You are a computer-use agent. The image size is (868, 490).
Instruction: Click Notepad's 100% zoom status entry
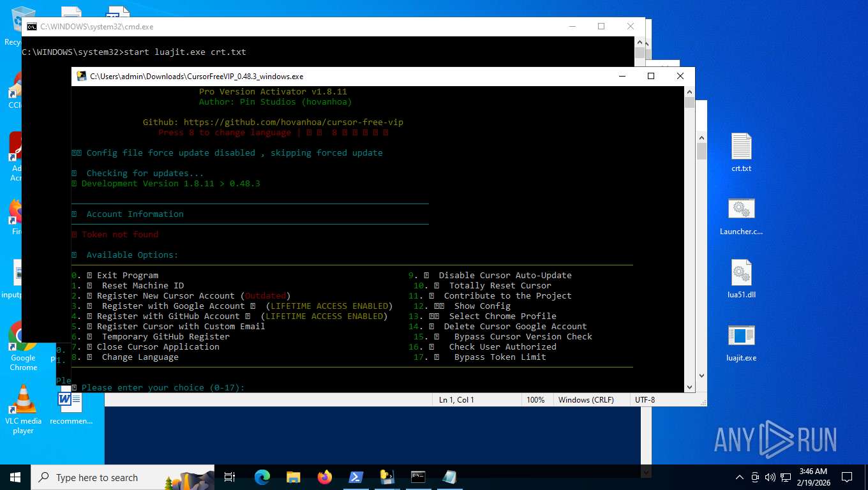click(x=535, y=400)
